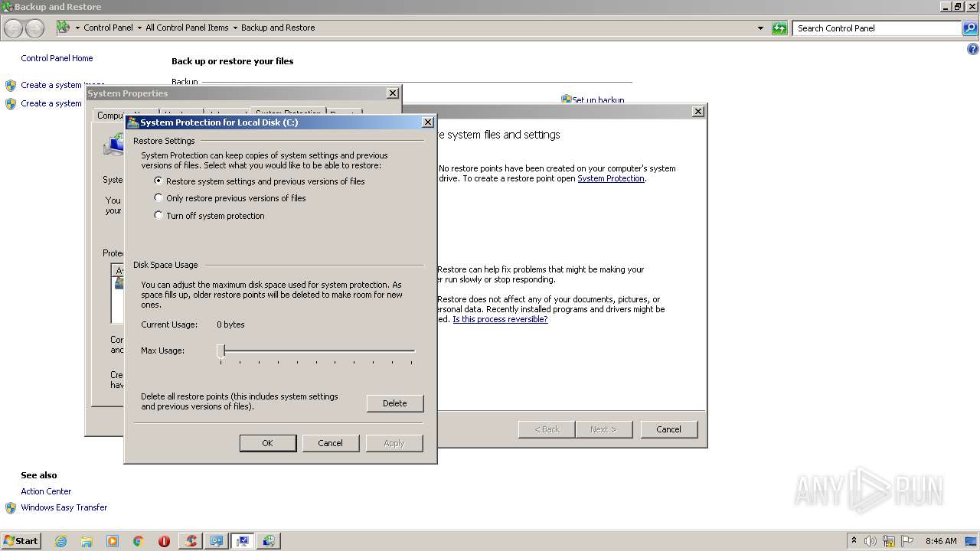Click the Backup and Restore address bar icon

[x=64, y=28]
